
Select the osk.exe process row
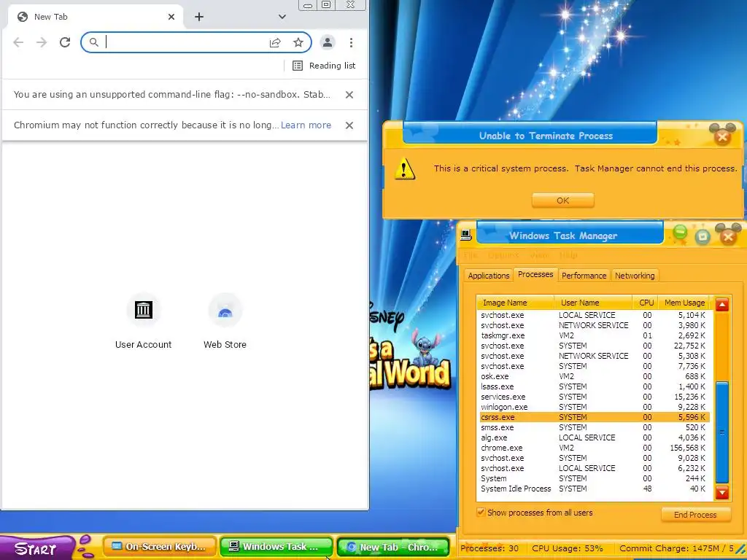[593, 377]
